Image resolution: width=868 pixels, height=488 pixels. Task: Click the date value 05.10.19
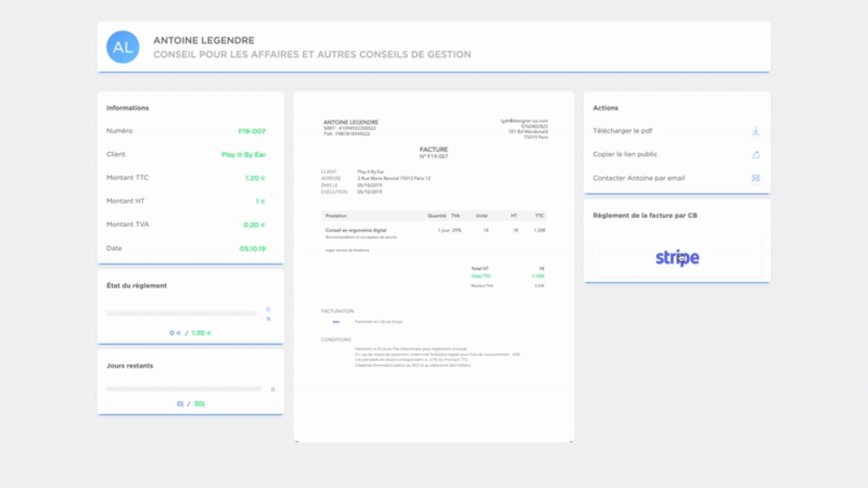[x=253, y=248]
